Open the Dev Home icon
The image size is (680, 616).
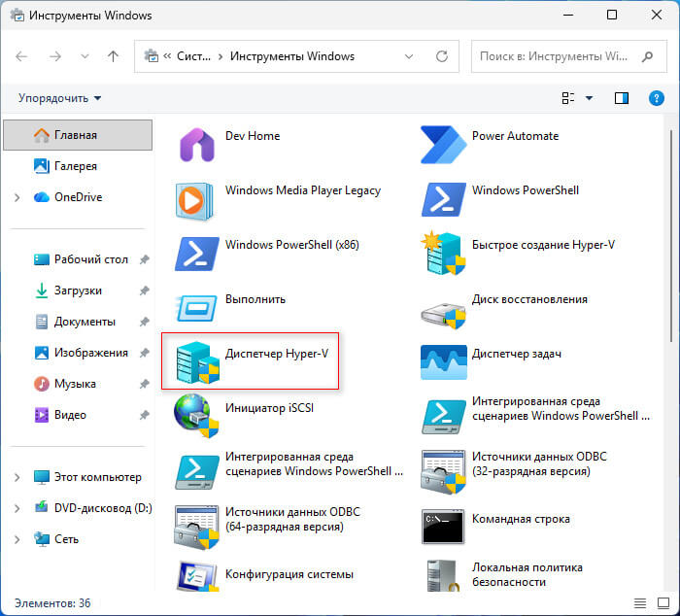[197, 145]
